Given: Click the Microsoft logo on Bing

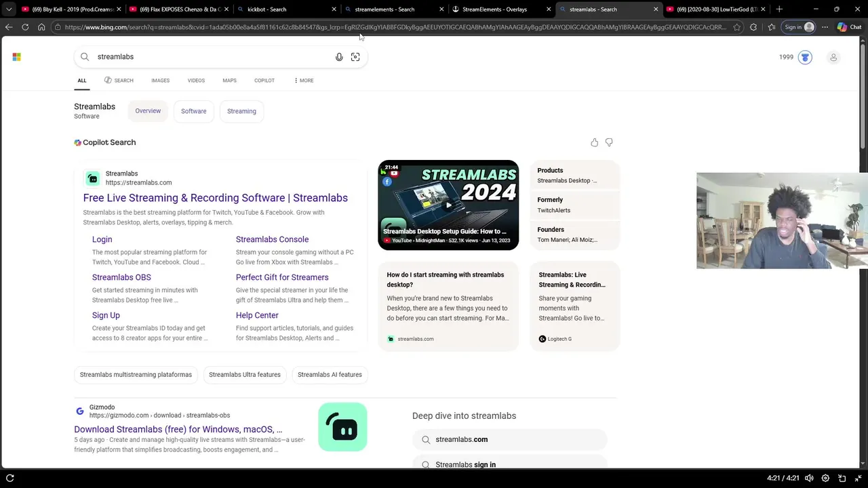Looking at the screenshot, I should [x=16, y=57].
